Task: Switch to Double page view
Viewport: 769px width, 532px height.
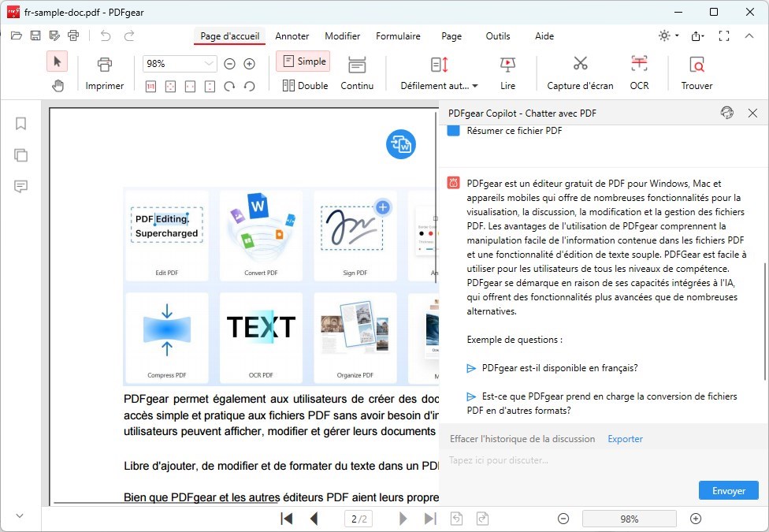Action: tap(305, 85)
